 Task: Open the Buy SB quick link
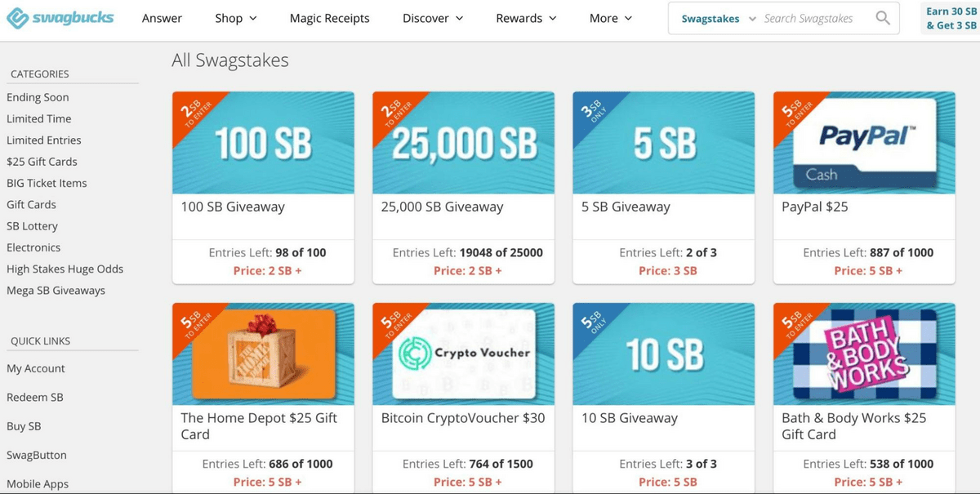[24, 426]
